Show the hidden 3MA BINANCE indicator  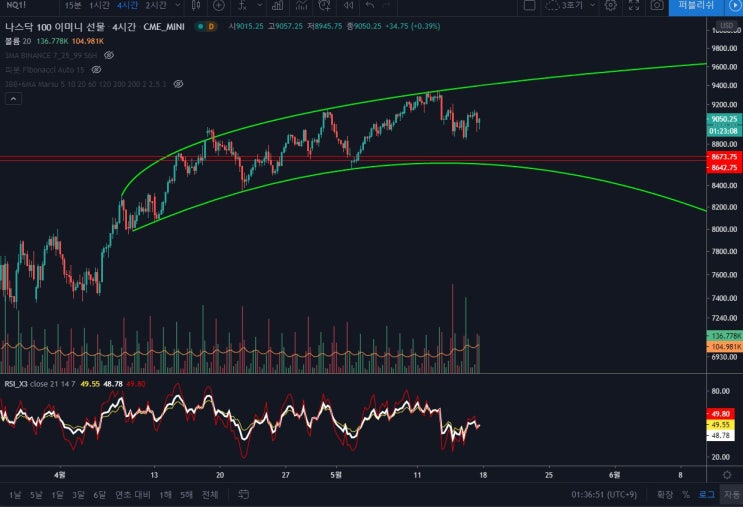pos(109,55)
